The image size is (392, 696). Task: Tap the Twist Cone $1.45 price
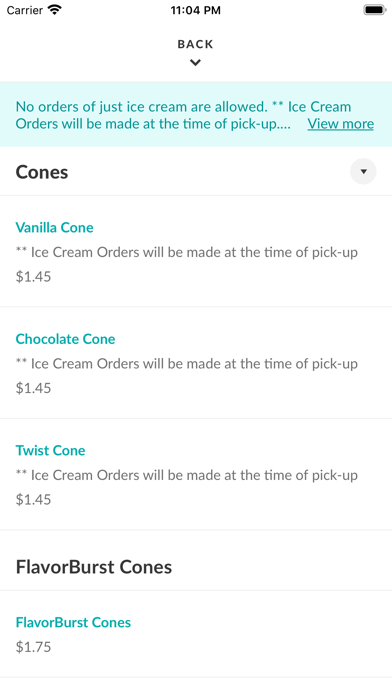(x=33, y=499)
